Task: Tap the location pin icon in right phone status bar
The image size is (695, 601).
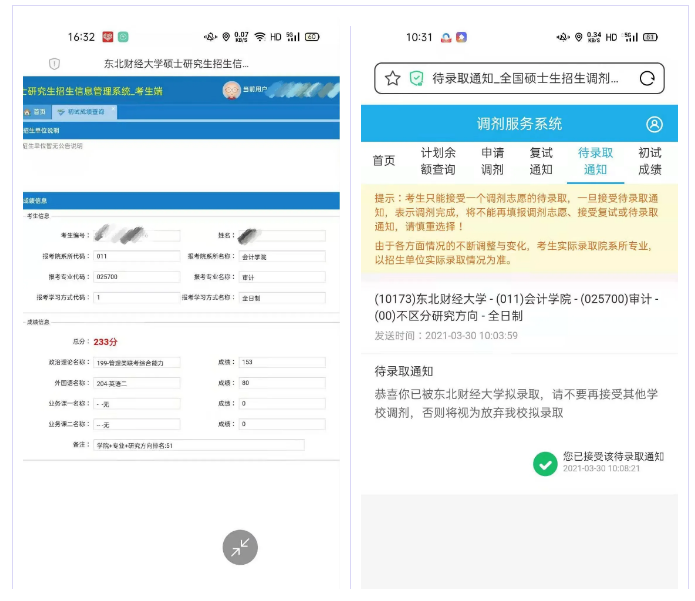Action: 578,37
